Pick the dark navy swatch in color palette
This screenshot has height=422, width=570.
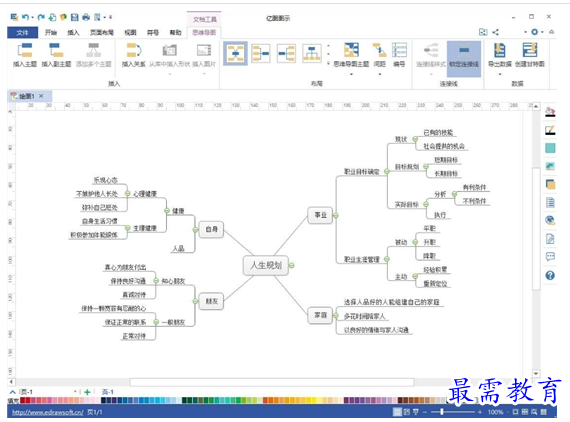click(x=104, y=401)
